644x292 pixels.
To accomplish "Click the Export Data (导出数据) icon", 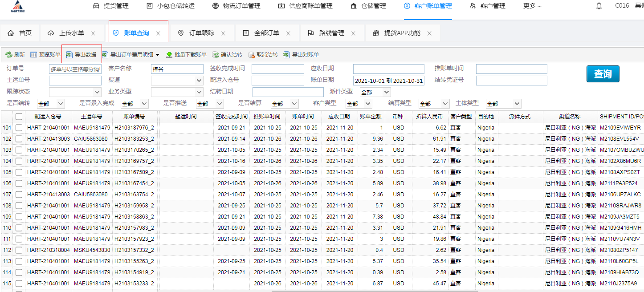I will pyautogui.click(x=69, y=55).
